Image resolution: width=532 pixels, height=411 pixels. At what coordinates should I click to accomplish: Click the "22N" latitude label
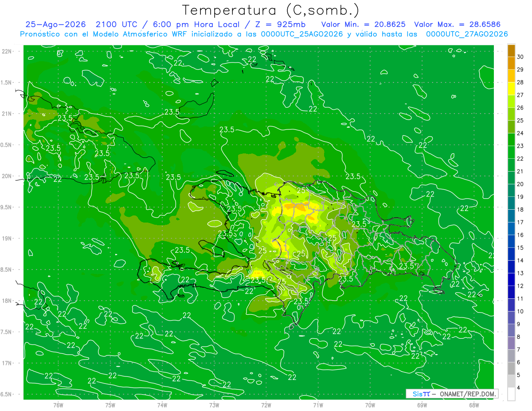click(x=8, y=51)
